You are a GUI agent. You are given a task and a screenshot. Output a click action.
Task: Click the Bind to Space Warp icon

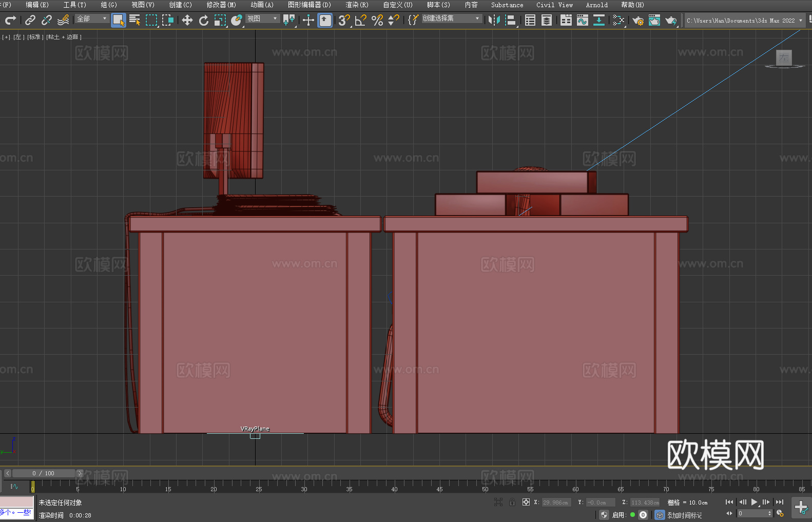coord(63,20)
